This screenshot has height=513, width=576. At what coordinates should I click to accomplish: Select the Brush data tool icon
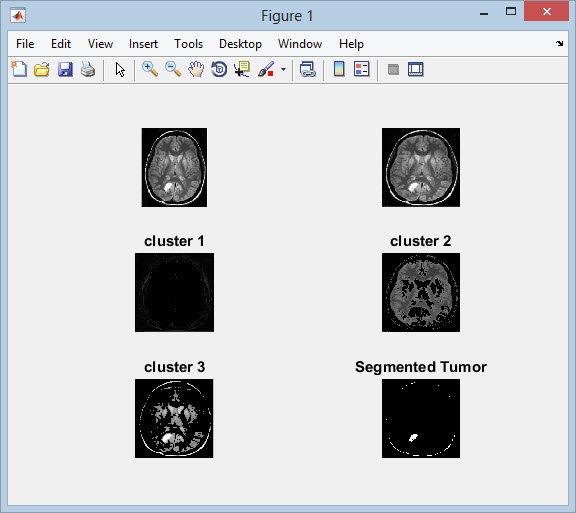point(266,69)
